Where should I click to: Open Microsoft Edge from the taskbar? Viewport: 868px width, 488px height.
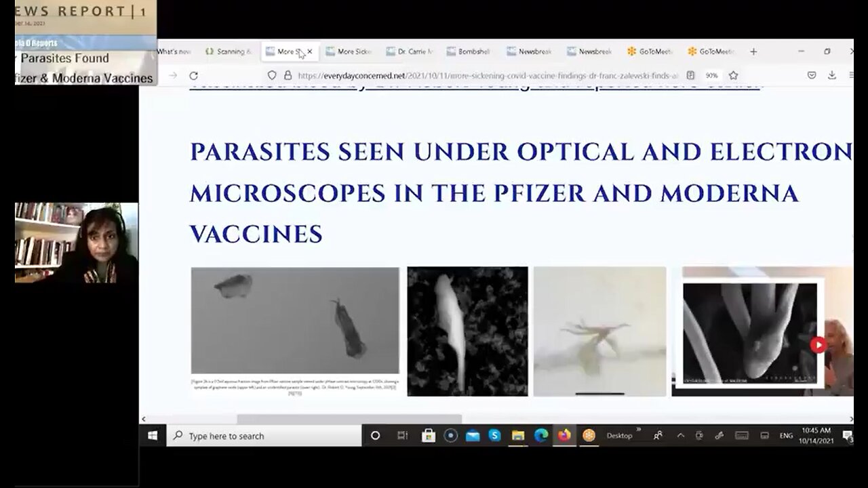[541, 436]
